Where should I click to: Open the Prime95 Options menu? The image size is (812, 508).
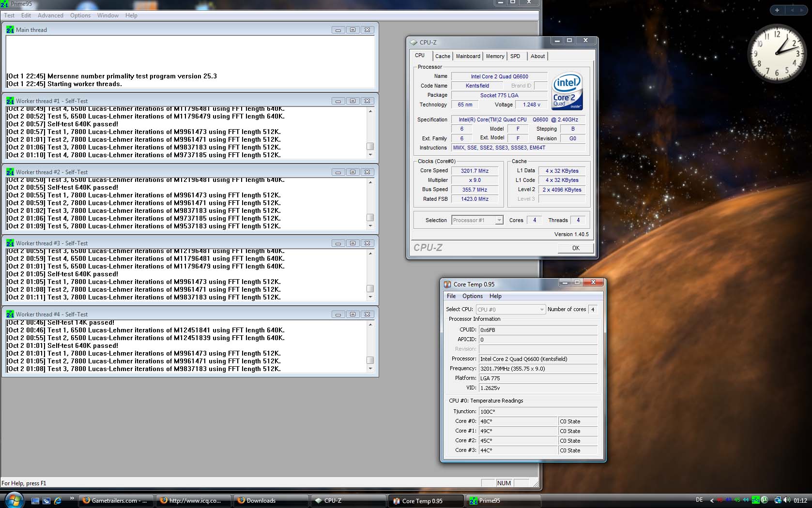coord(80,15)
